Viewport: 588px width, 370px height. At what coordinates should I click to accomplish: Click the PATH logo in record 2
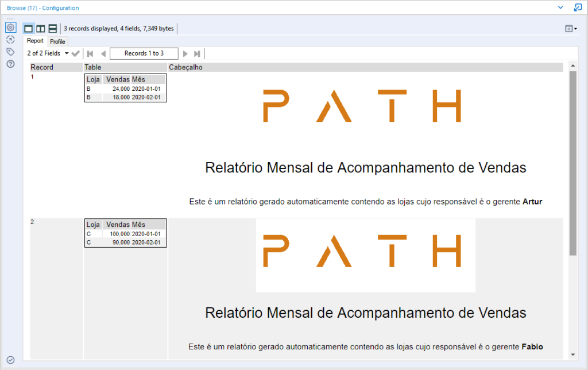point(362,251)
